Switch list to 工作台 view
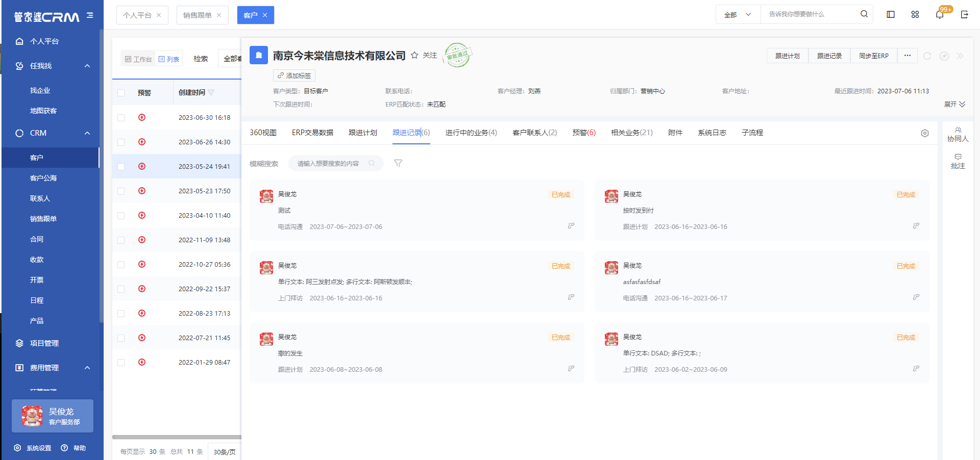The height and width of the screenshot is (460, 980). pyautogui.click(x=138, y=59)
